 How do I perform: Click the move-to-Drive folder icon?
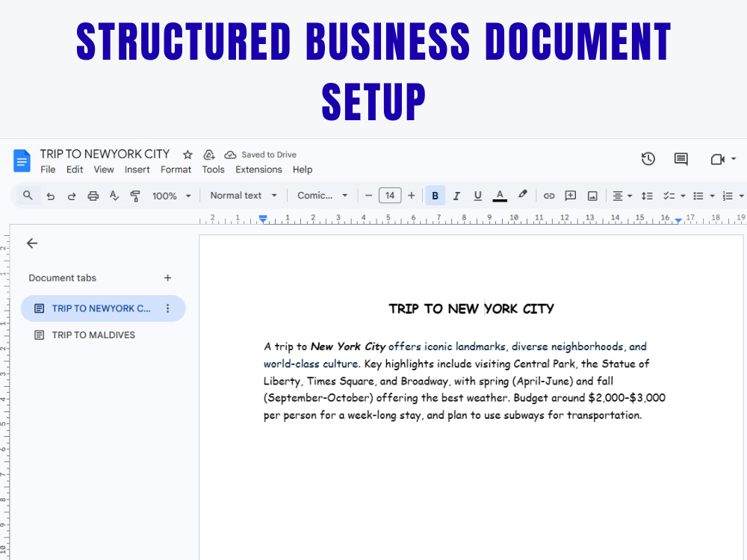coord(208,155)
